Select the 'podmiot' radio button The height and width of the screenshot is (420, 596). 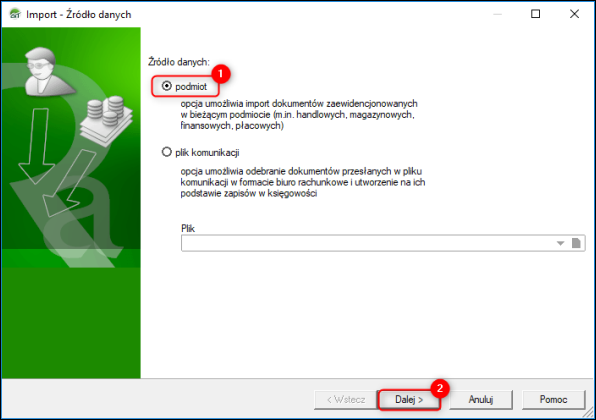[166, 86]
